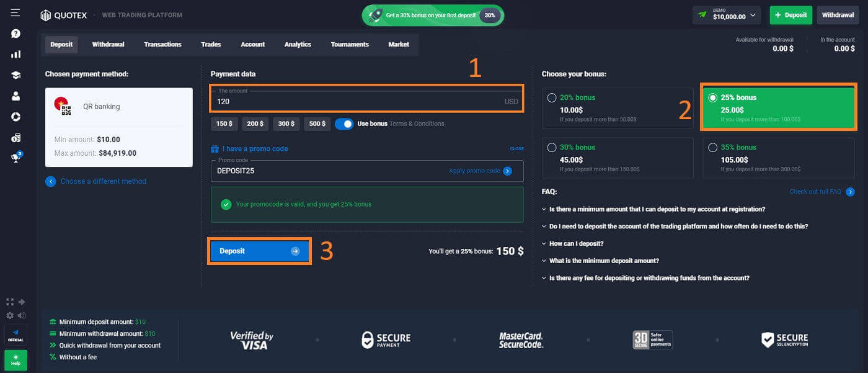Screen dimensions: 868x373
Task: Click the support question mark icon
Action: (15, 34)
